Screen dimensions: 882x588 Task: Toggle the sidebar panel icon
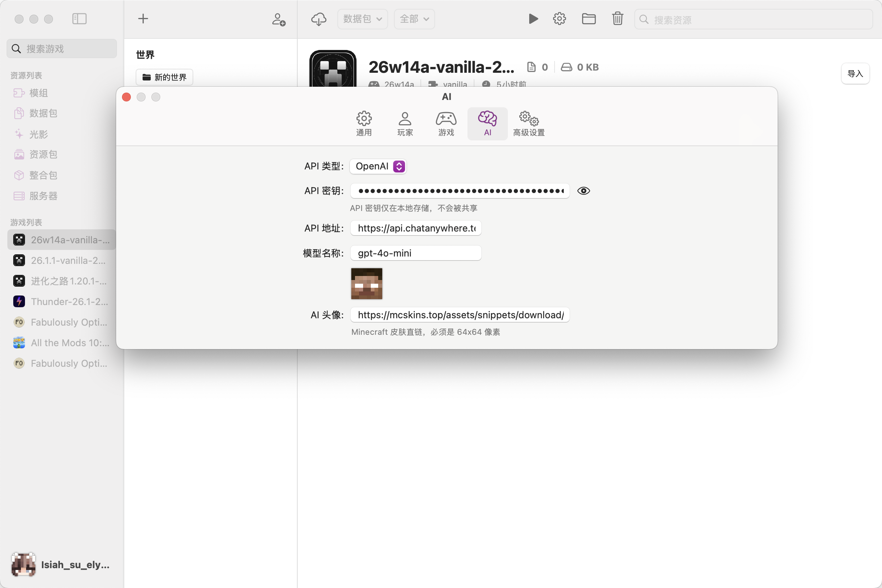coord(79,19)
